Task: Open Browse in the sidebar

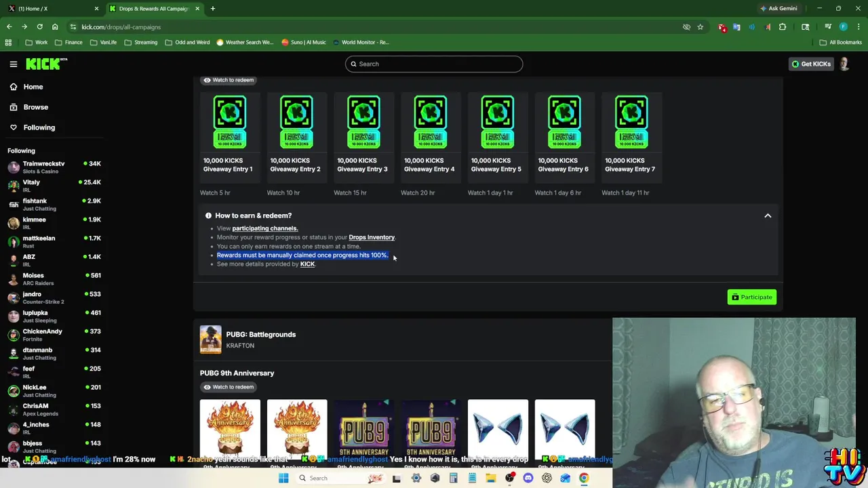Action: pyautogui.click(x=35, y=107)
